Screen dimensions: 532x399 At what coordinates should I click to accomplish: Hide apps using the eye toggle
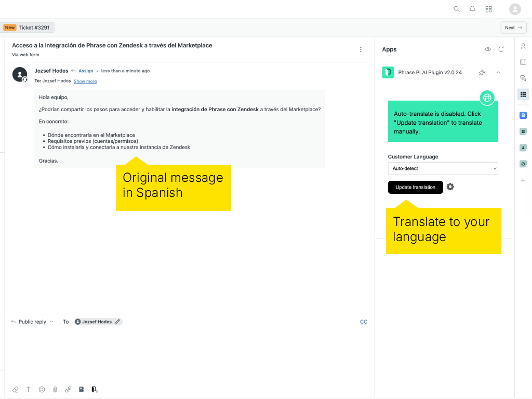(488, 49)
